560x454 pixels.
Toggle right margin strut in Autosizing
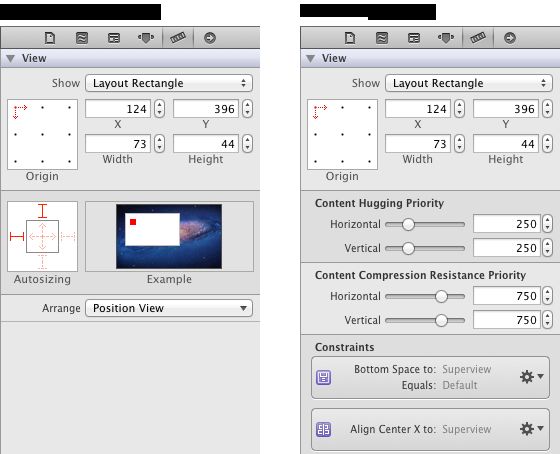click(x=68, y=236)
